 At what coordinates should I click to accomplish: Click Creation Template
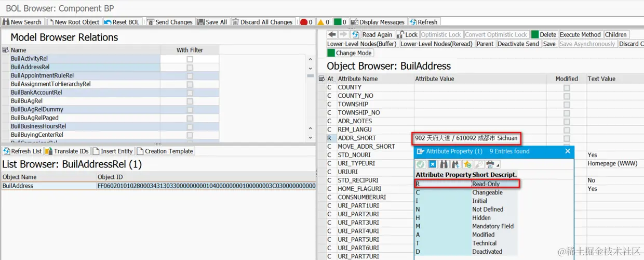tap(165, 151)
